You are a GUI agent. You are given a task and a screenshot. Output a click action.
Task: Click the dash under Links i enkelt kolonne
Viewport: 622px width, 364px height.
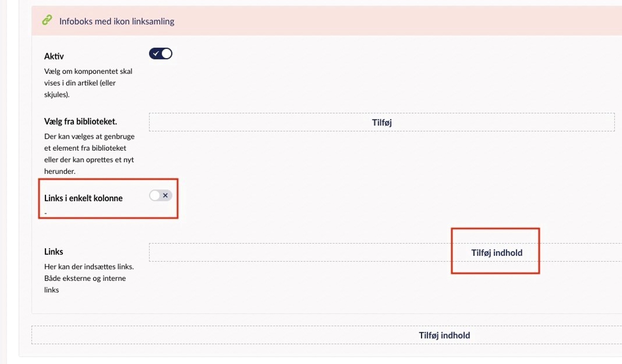46,213
